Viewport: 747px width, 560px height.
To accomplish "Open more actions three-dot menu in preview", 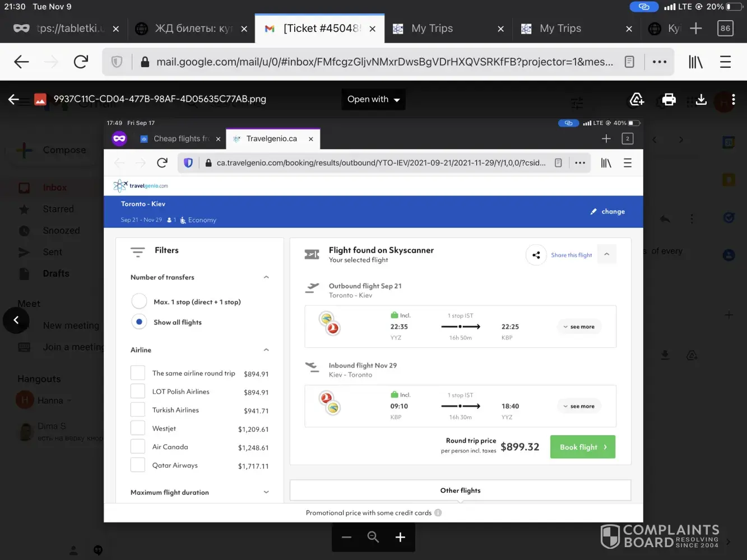I will [x=733, y=100].
